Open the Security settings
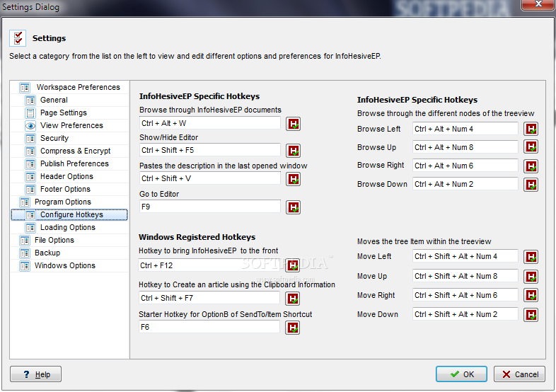This screenshot has height=392, width=556. coord(54,139)
